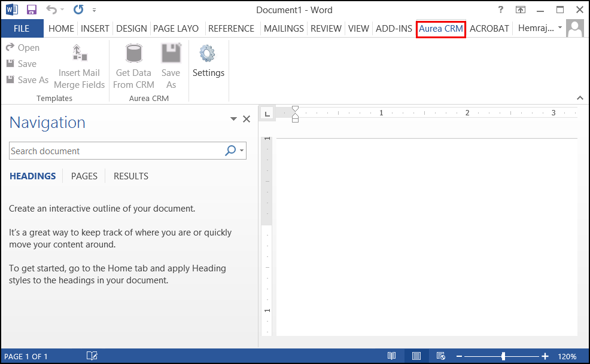590x364 pixels.
Task: Select the RESULTS tab in Navigation
Action: (131, 176)
